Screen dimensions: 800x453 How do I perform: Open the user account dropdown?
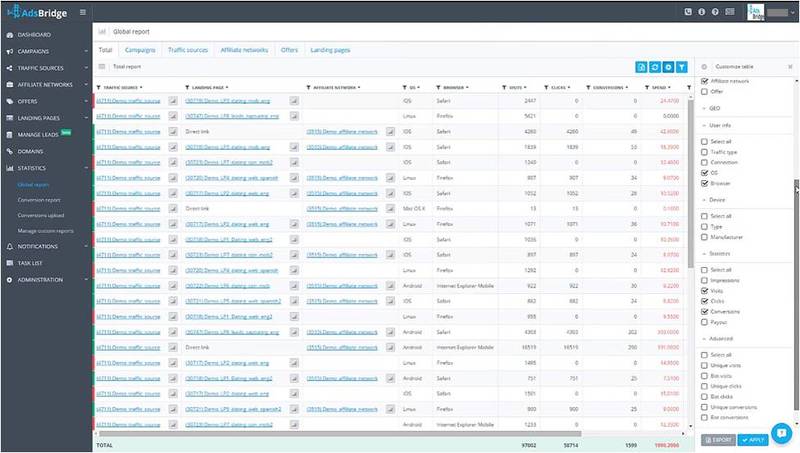click(x=791, y=12)
